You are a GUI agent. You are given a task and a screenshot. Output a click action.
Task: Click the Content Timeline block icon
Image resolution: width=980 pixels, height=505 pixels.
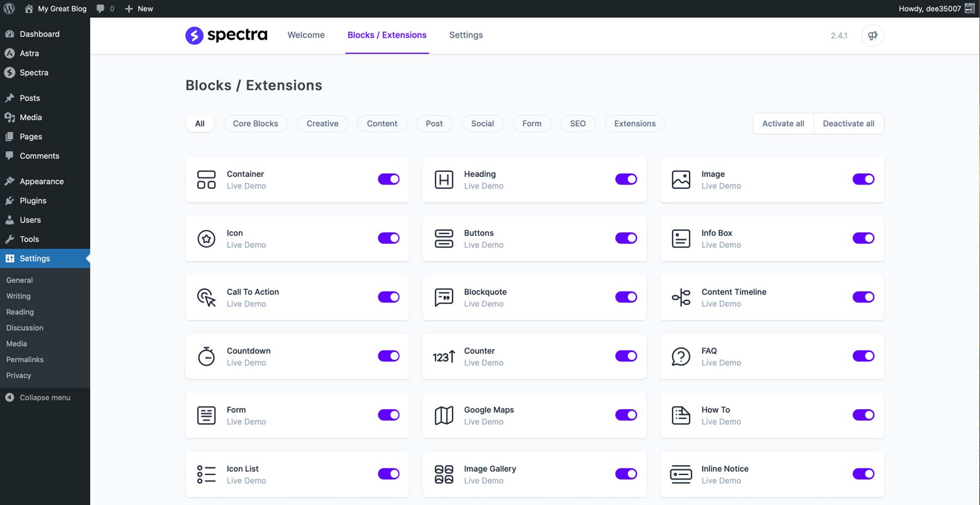(x=681, y=298)
